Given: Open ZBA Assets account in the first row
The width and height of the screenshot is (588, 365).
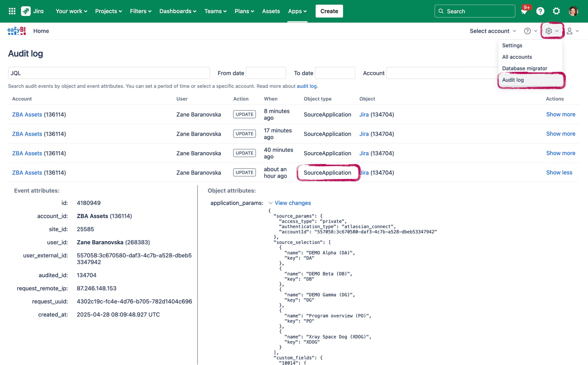Looking at the screenshot, I should (x=27, y=114).
